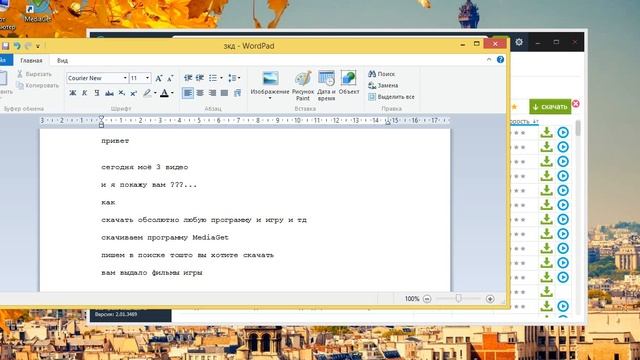
Task: Open the Изображение dropdown arrow
Action: point(270,98)
